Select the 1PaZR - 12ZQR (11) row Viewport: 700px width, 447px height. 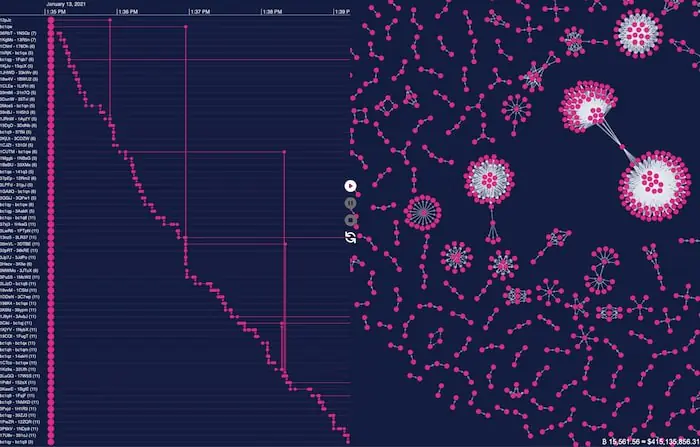point(20,421)
